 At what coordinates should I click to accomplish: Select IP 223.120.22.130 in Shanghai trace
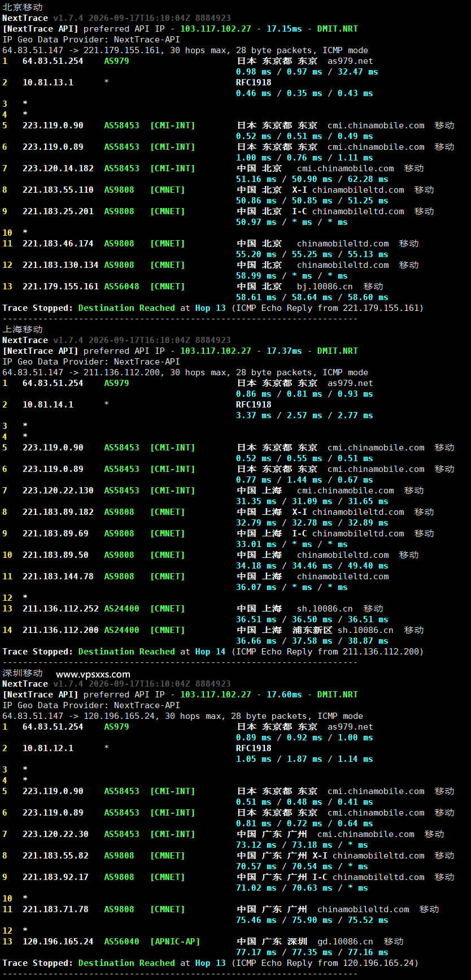coord(58,491)
